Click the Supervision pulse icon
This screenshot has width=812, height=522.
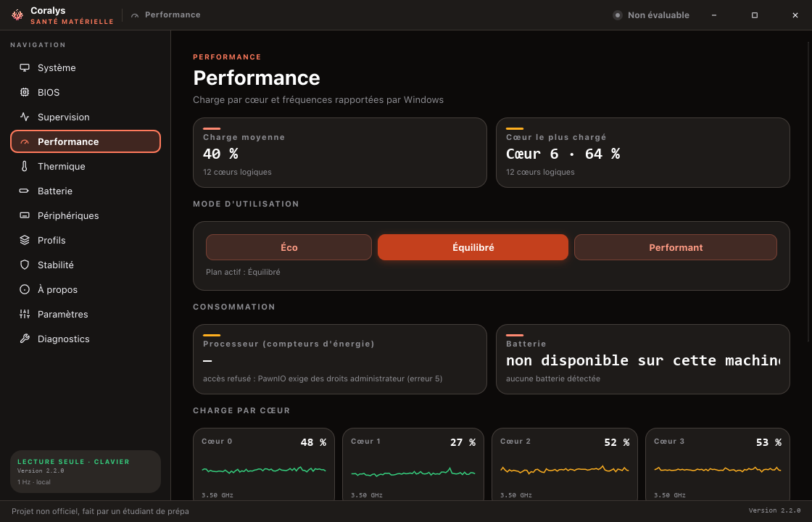pyautogui.click(x=25, y=117)
